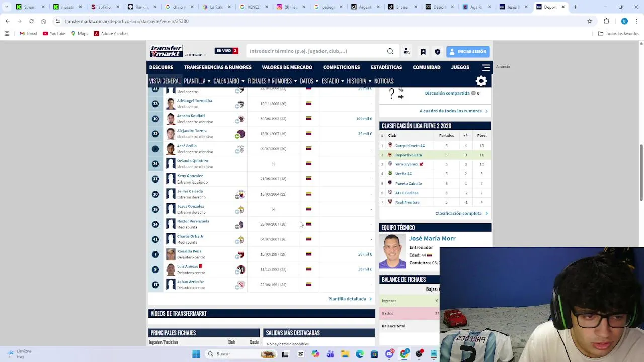644x362 pixels.
Task: Click Luis Annese's club crest icon
Action: coord(240,270)
